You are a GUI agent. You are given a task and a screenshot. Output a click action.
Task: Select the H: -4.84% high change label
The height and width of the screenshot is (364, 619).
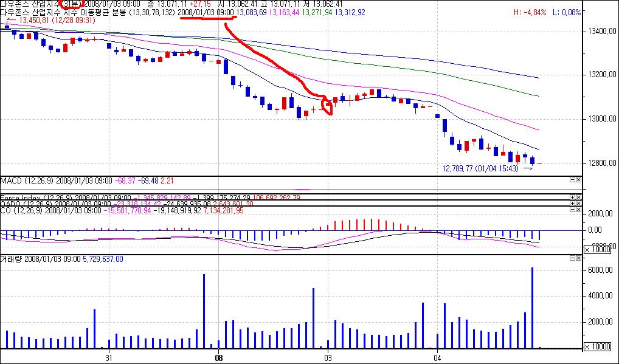[x=530, y=12]
